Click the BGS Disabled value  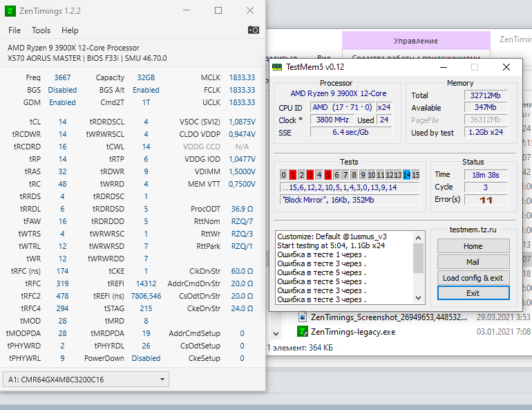click(62, 90)
